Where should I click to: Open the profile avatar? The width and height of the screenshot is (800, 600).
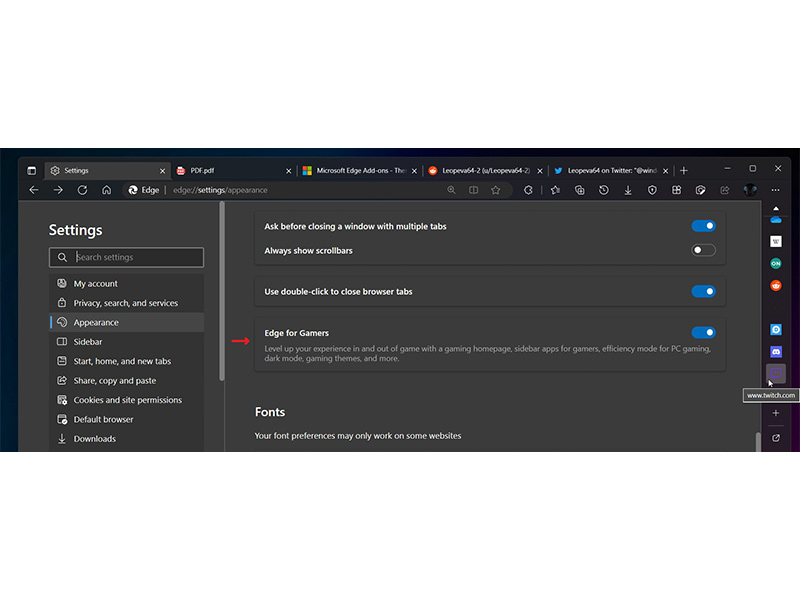point(749,190)
